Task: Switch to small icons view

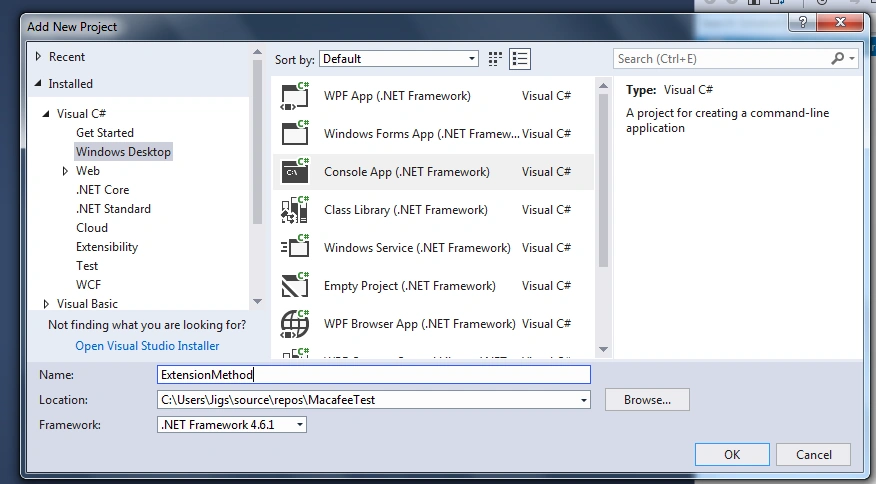Action: click(495, 59)
